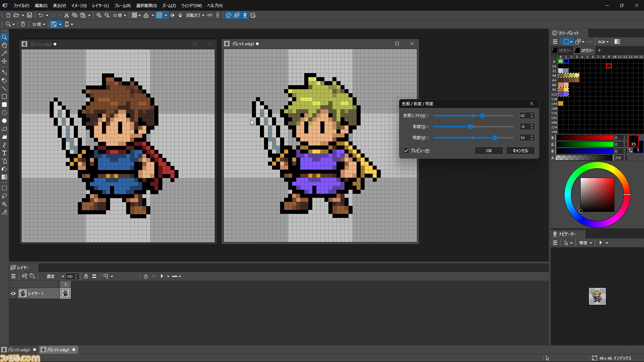Select the hand pan tool
The width and height of the screenshot is (644, 362).
click(x=4, y=45)
